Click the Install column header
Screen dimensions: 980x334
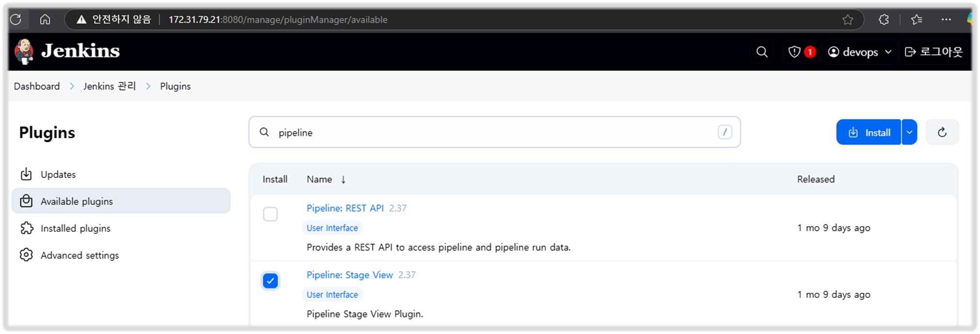pyautogui.click(x=275, y=179)
